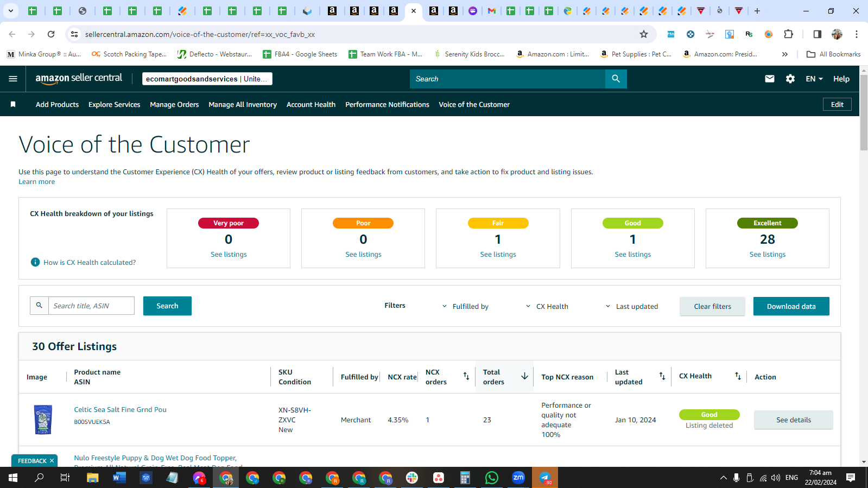This screenshot has height=488, width=868.
Task: Sort listings by CX Health column
Action: click(738, 376)
